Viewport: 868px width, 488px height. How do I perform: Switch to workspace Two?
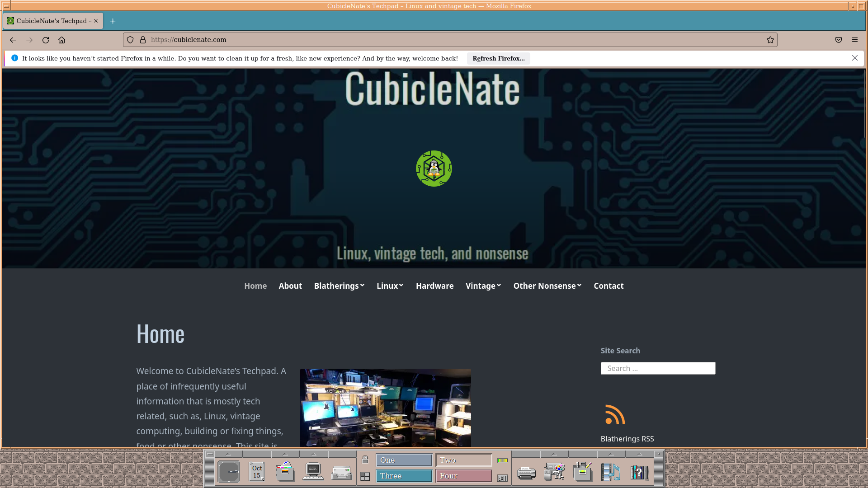point(463,460)
